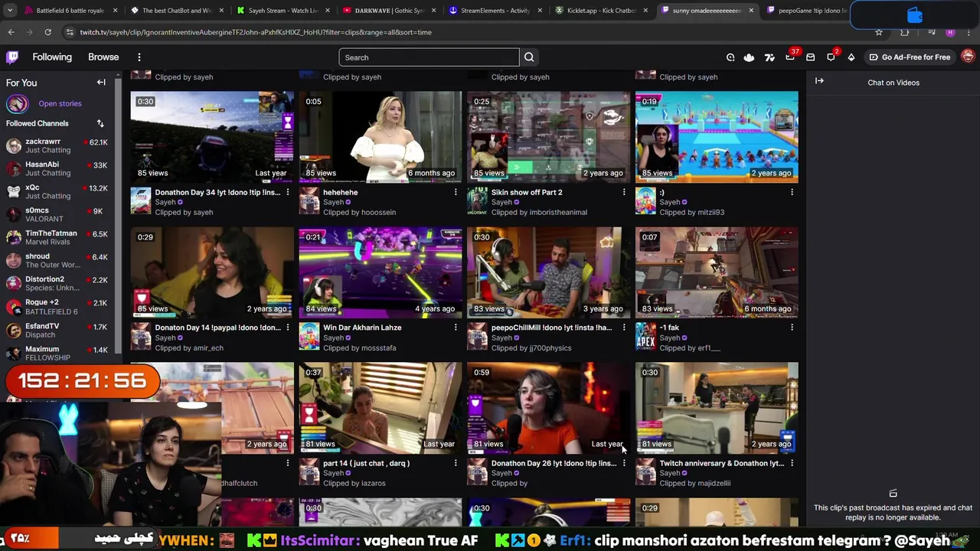Screen dimensions: 980x551
Task: Open options for Sikin show off Part 2
Action: [624, 192]
